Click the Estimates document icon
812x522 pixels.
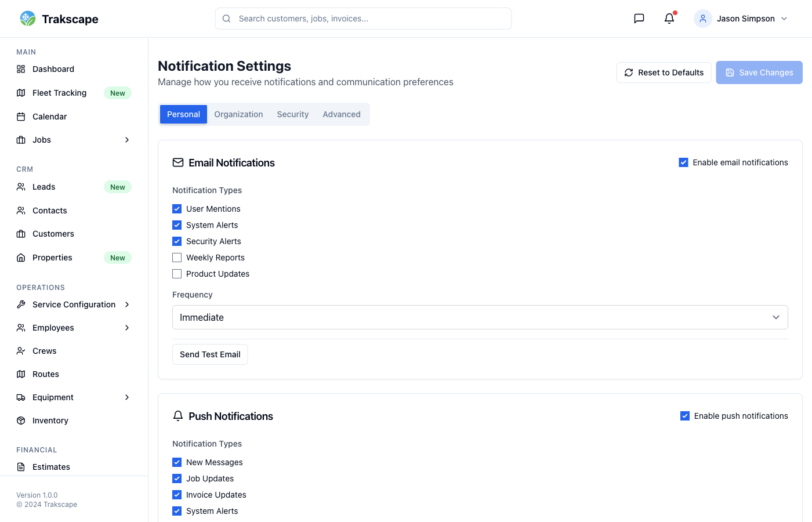(x=21, y=466)
